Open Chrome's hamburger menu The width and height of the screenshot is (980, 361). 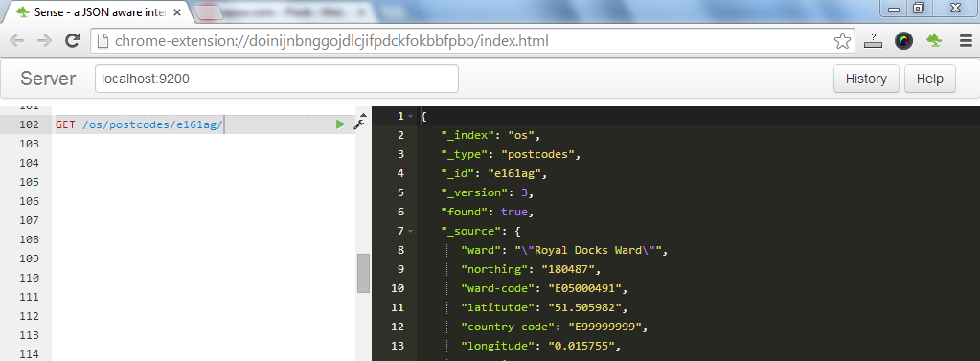click(x=966, y=41)
